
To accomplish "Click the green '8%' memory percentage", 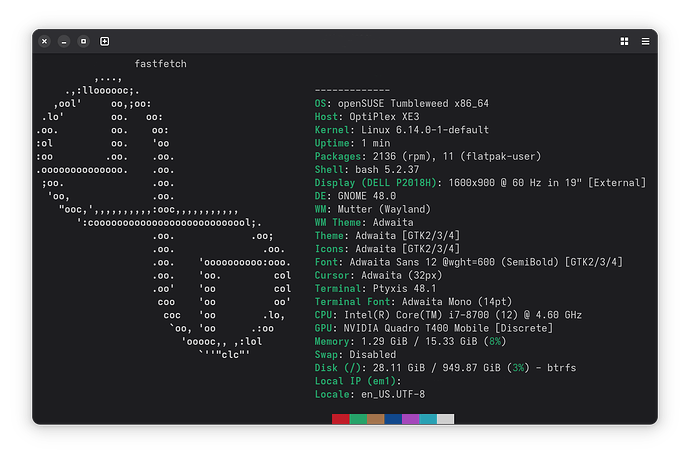I will click(495, 341).
